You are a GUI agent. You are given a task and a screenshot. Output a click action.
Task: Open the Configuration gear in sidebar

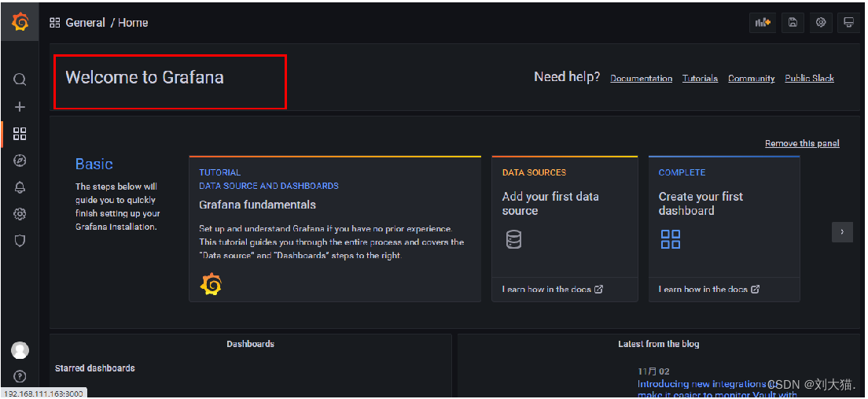(20, 214)
